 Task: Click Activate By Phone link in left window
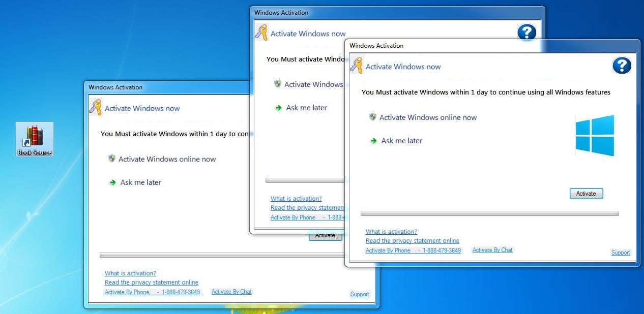pyautogui.click(x=152, y=292)
